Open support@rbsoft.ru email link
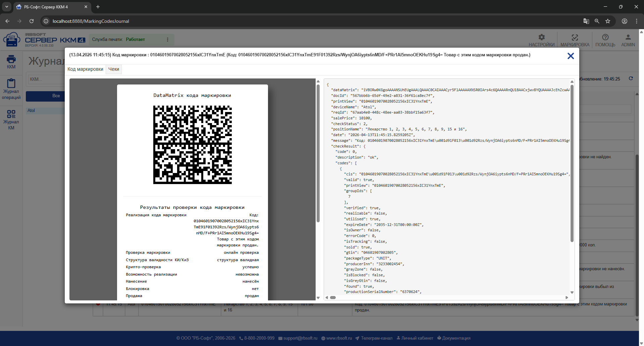 pos(298,338)
